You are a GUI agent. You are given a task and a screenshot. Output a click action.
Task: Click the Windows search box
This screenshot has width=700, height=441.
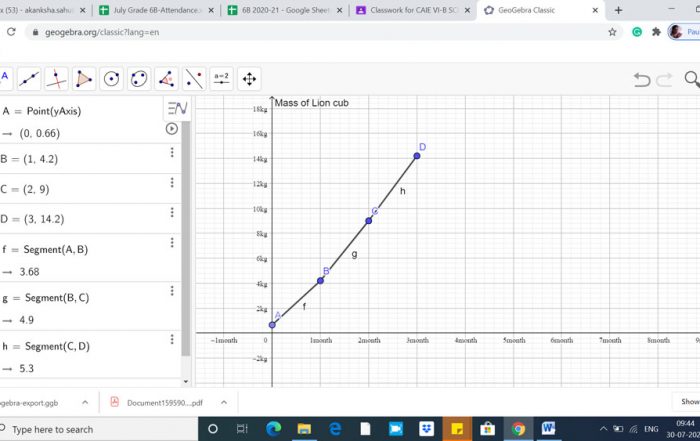pyautogui.click(x=98, y=429)
